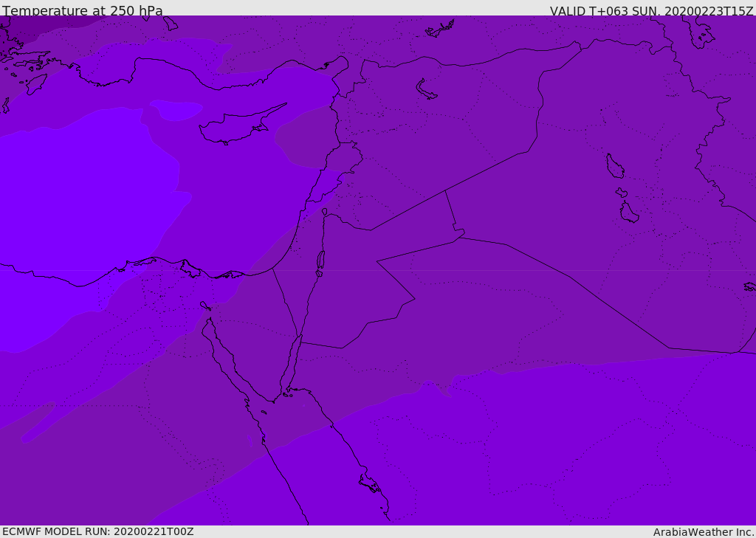Click the Dead Sea outline

click(x=320, y=260)
